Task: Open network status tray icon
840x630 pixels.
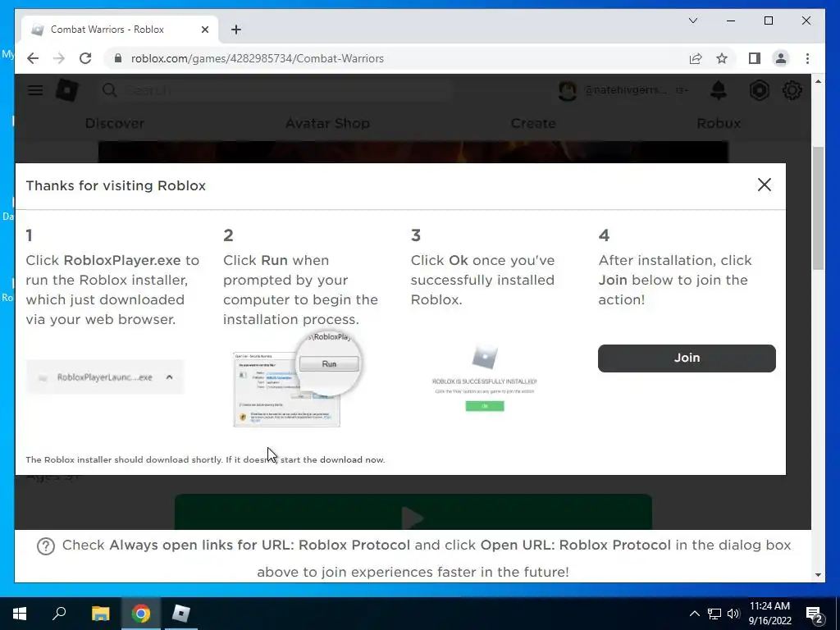Action: [x=714, y=614]
